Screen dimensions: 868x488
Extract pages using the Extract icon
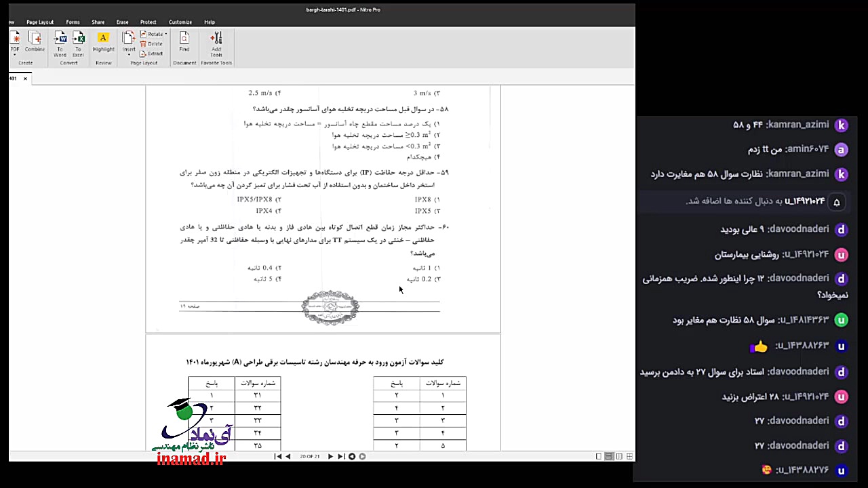(x=154, y=54)
